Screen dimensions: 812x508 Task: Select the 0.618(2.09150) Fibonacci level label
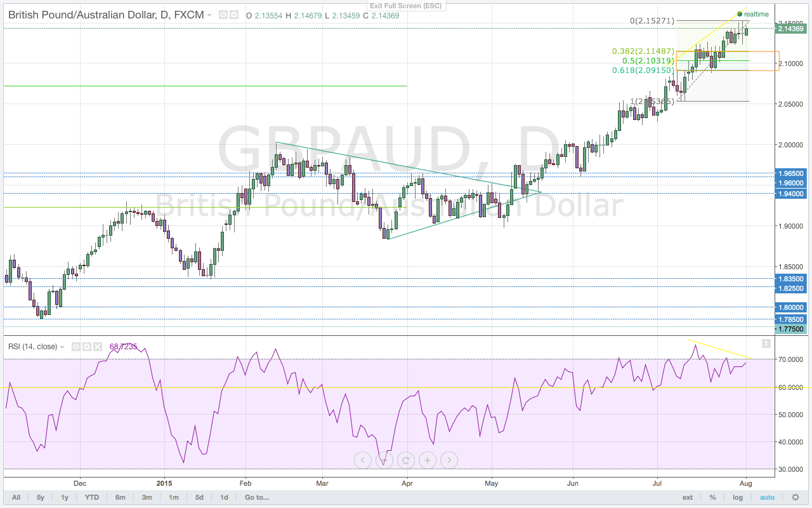pyautogui.click(x=643, y=70)
